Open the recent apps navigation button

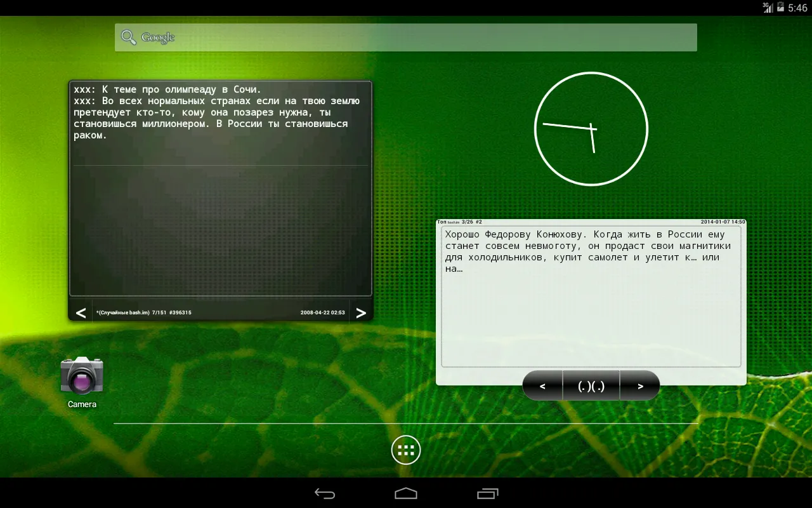[487, 493]
